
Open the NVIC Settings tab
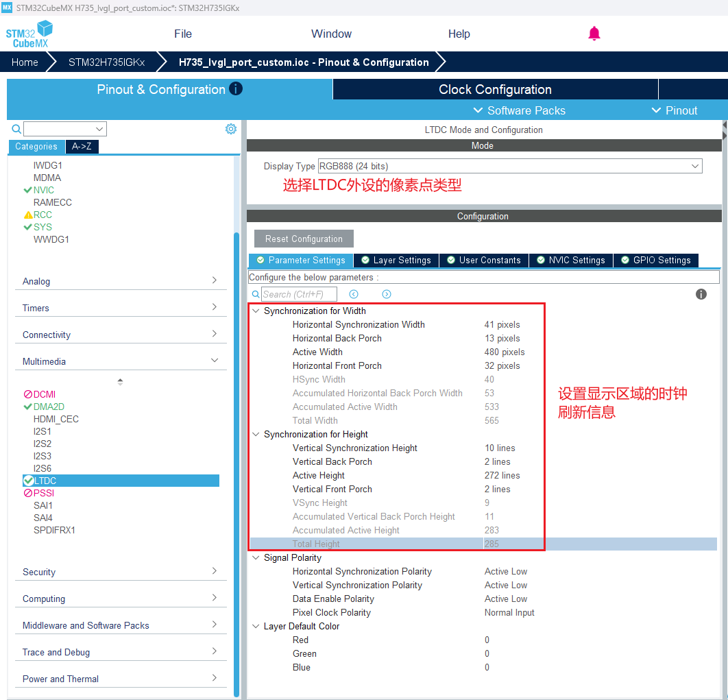[570, 260]
